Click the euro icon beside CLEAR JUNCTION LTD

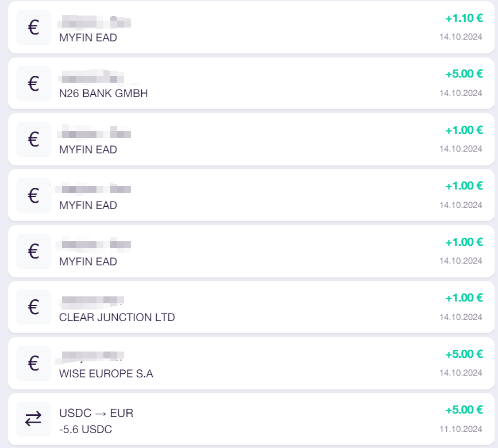tap(34, 307)
